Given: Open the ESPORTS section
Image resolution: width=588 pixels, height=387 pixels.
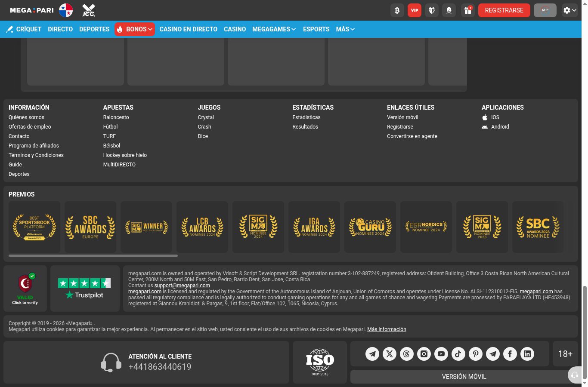Looking at the screenshot, I should coord(316,29).
